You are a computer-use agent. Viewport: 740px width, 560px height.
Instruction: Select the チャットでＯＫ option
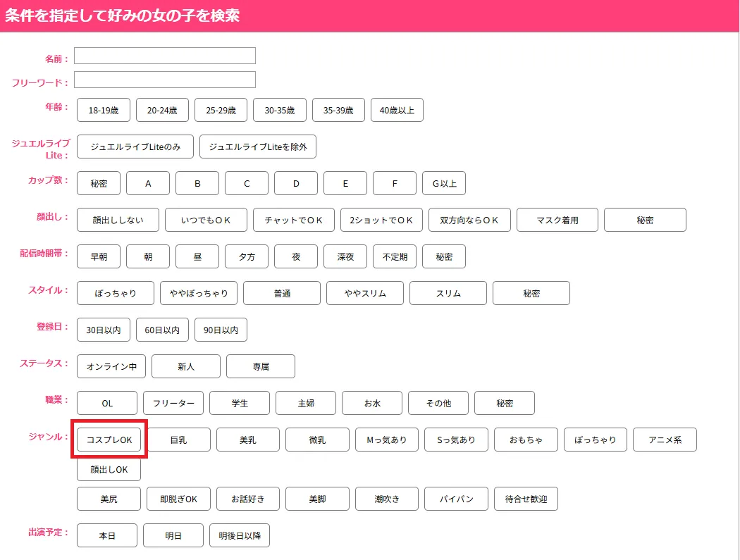click(x=294, y=220)
